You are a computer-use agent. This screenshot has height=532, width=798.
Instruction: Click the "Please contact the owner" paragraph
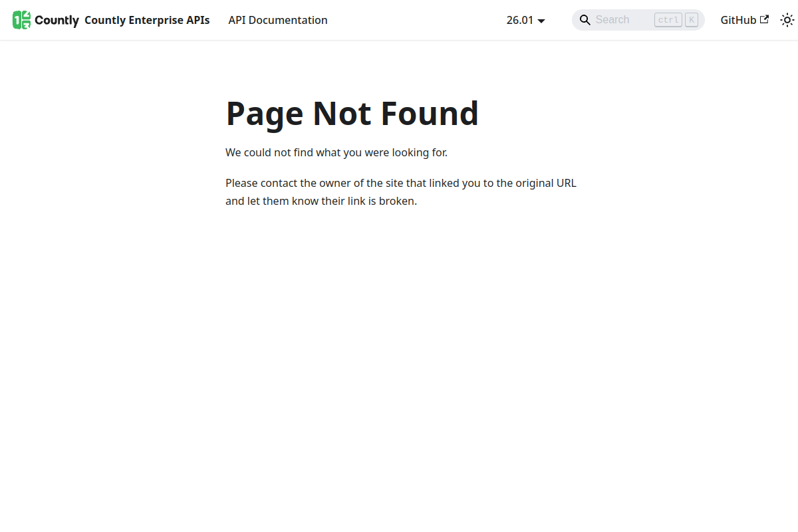[401, 192]
